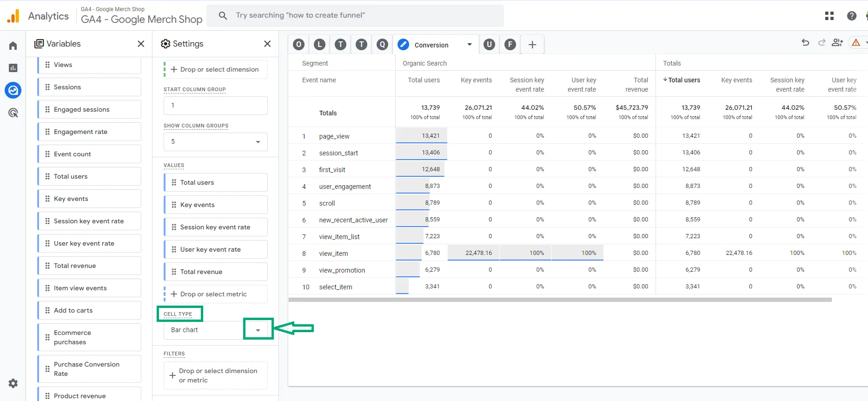Click the search magnifier icon
868x401 pixels.
(223, 15)
